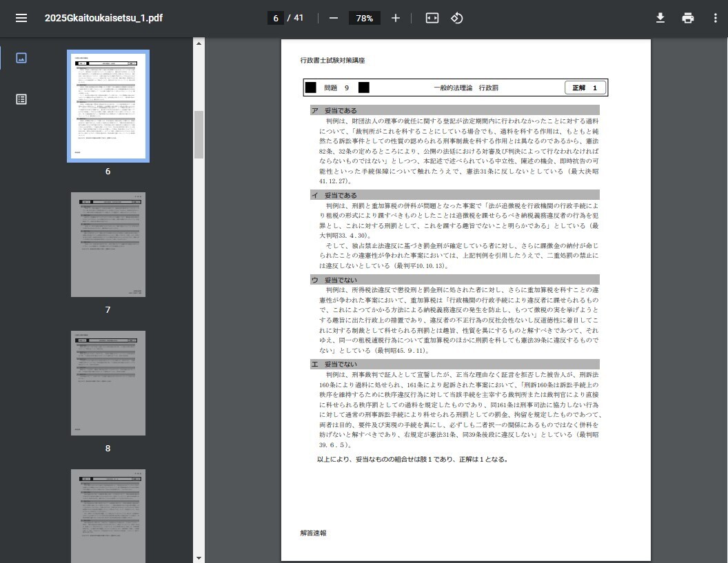Switch to the thumbnails view tab
The width and height of the screenshot is (728, 563).
21,58
